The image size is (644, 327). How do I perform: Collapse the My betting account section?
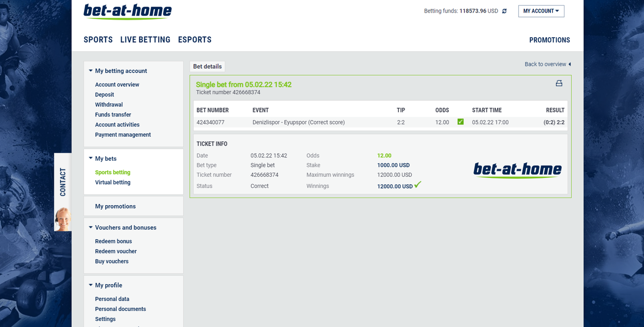click(x=91, y=71)
